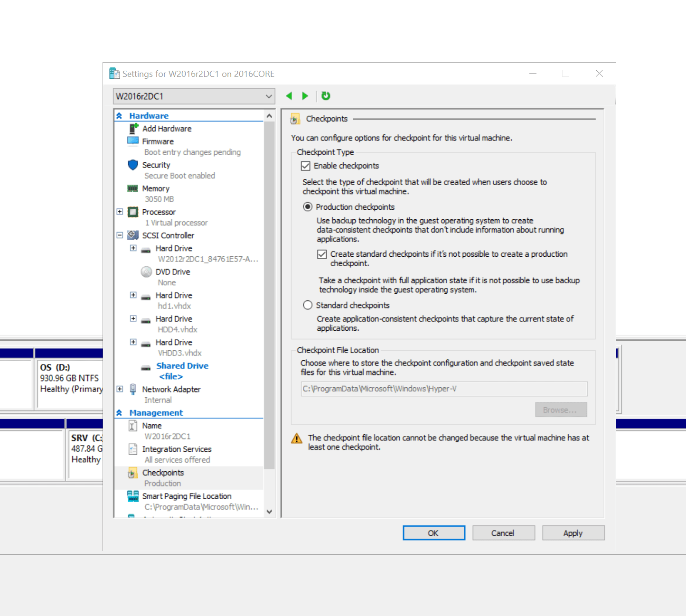Open Smart Paging File Location icon
Screen dimensions: 686x616
tap(133, 496)
